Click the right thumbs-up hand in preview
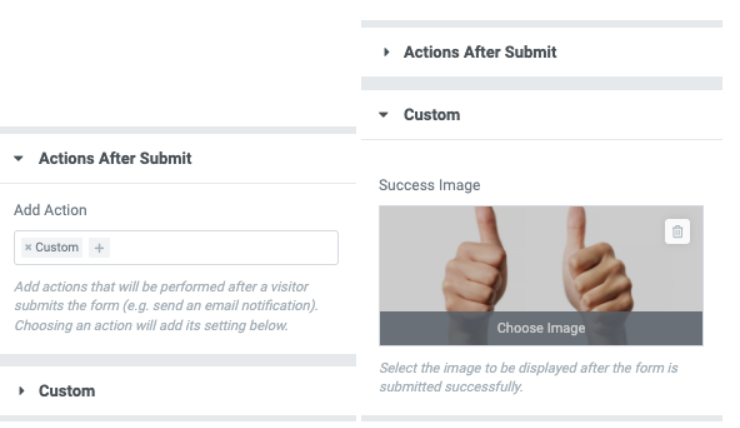 (x=597, y=264)
